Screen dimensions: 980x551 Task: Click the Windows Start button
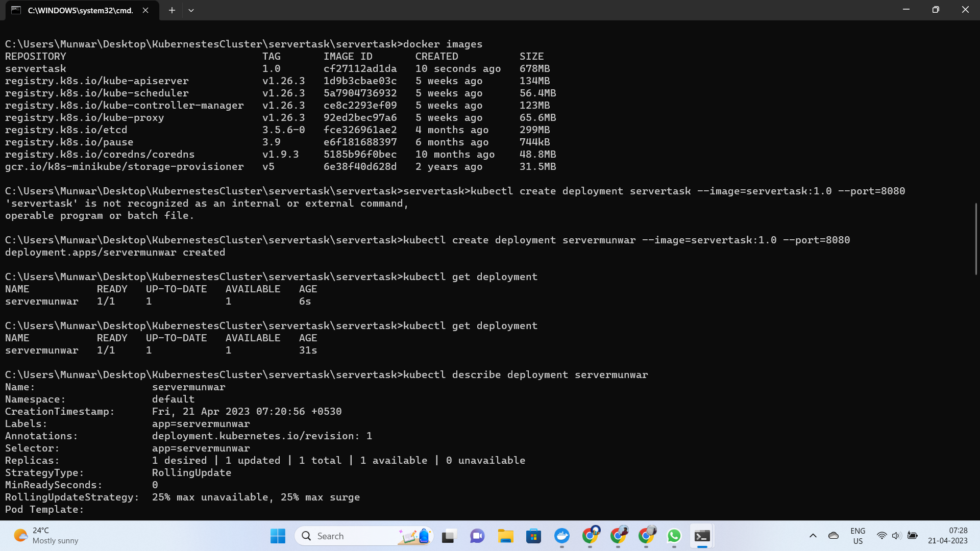[277, 536]
